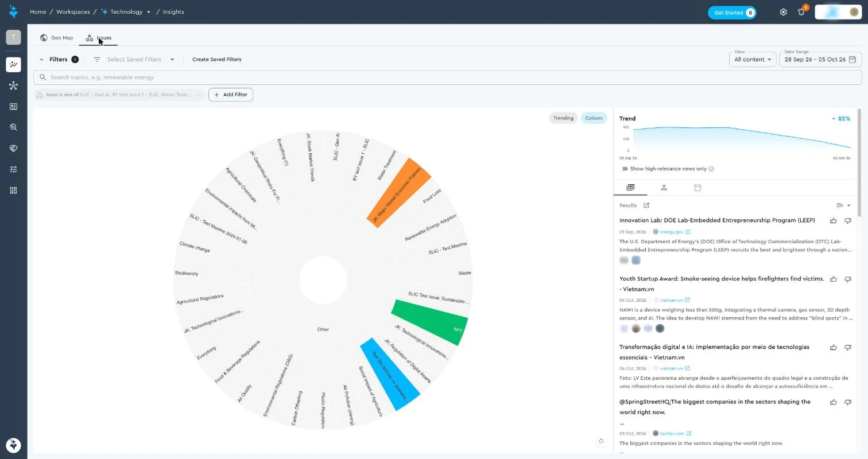Viewport: 868px width, 459px height.
Task: Open the energy.gov source link
Action: (x=672, y=232)
